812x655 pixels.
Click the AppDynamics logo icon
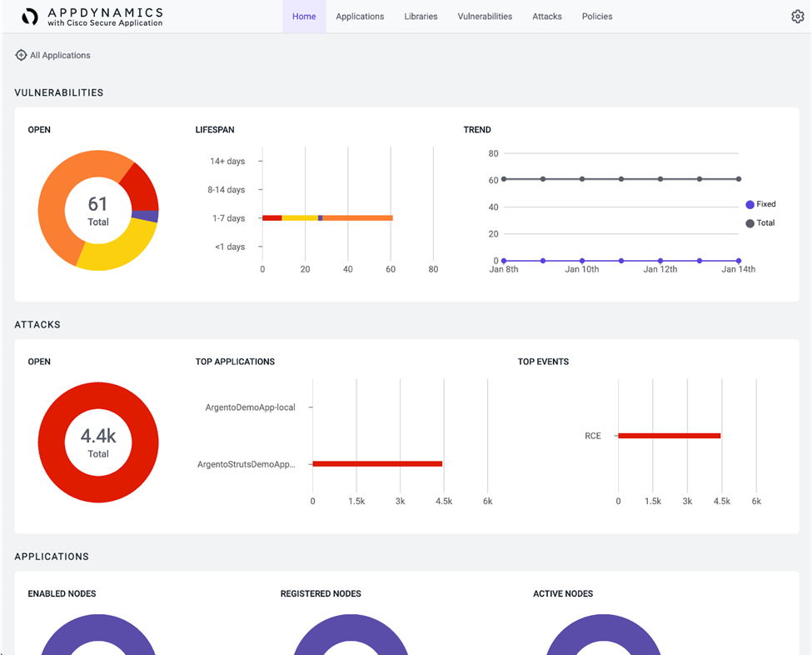30,17
